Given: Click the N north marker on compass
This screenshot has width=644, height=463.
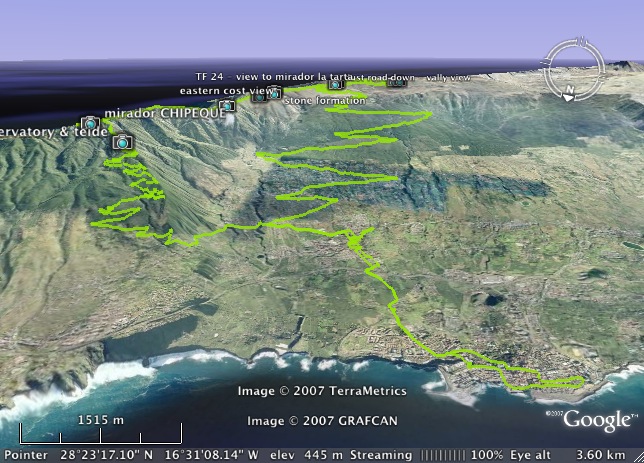Looking at the screenshot, I should 568,97.
